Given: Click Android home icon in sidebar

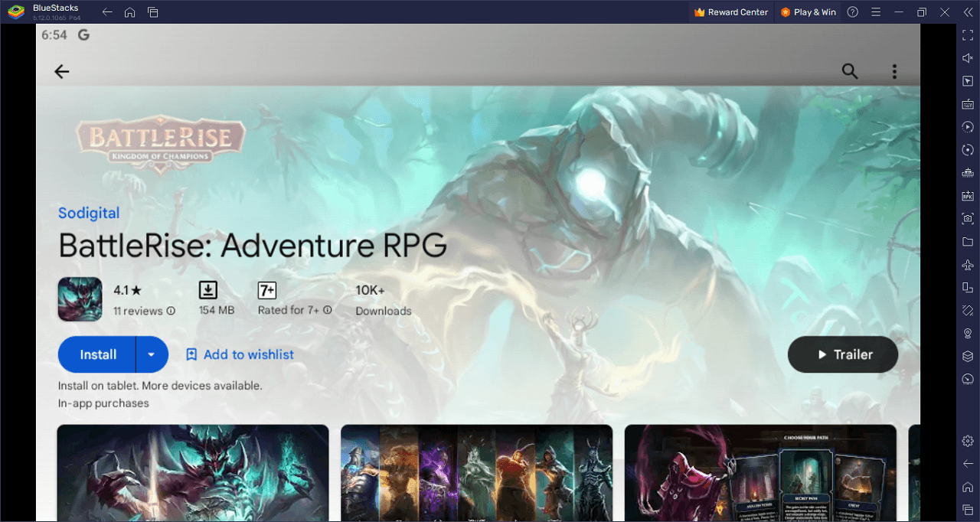Looking at the screenshot, I should 968,487.
